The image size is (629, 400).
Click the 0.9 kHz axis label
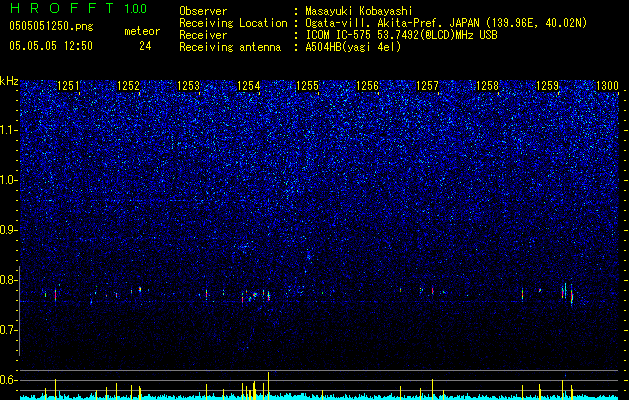pyautogui.click(x=9, y=230)
